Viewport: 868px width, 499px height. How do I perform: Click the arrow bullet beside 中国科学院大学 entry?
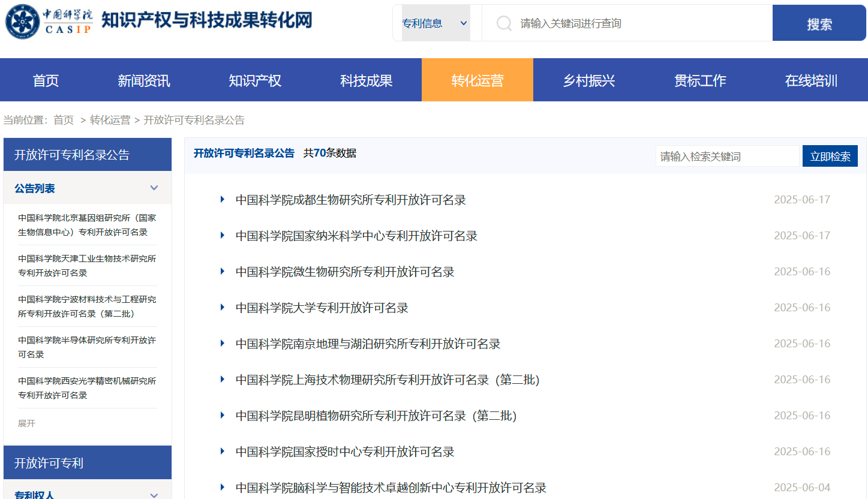(223, 307)
